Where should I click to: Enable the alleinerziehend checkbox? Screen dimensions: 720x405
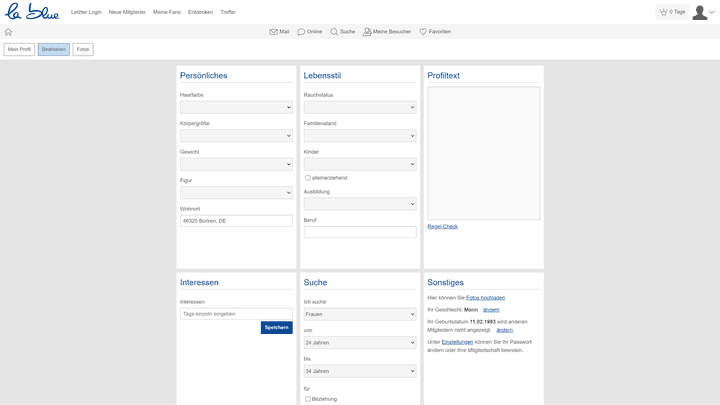pyautogui.click(x=308, y=177)
